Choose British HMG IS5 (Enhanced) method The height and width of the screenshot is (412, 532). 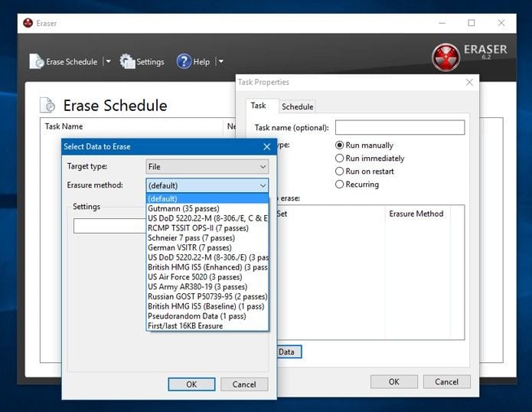click(207, 267)
